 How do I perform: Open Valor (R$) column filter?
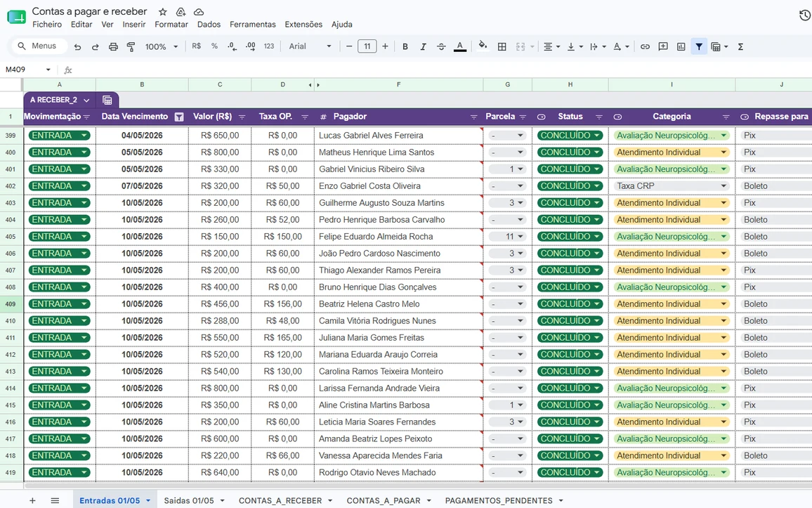pos(242,117)
